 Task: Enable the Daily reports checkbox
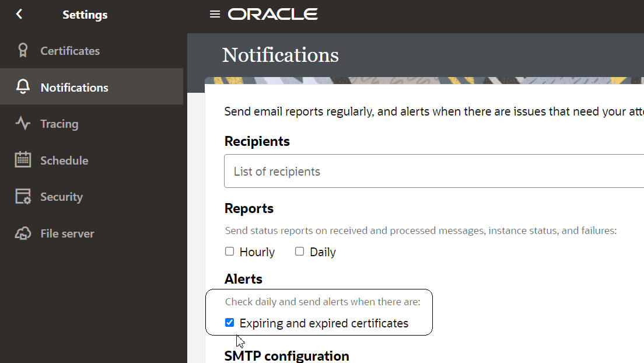coord(300,252)
